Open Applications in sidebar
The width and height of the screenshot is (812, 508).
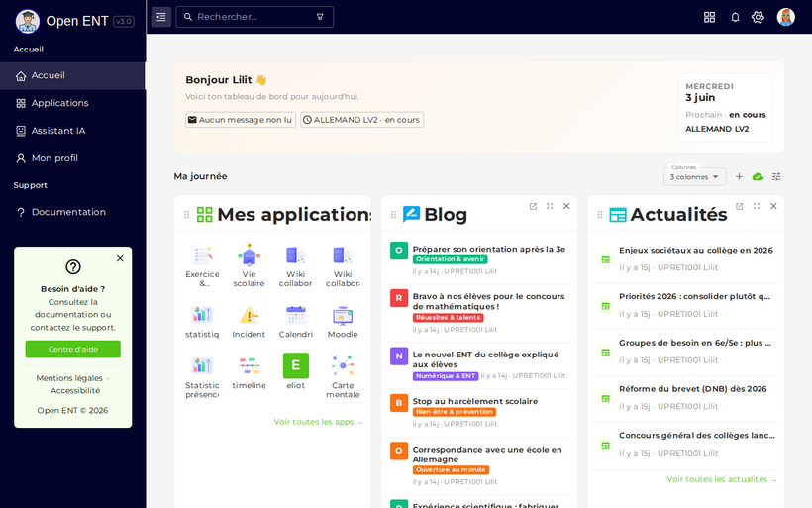[x=72, y=103]
